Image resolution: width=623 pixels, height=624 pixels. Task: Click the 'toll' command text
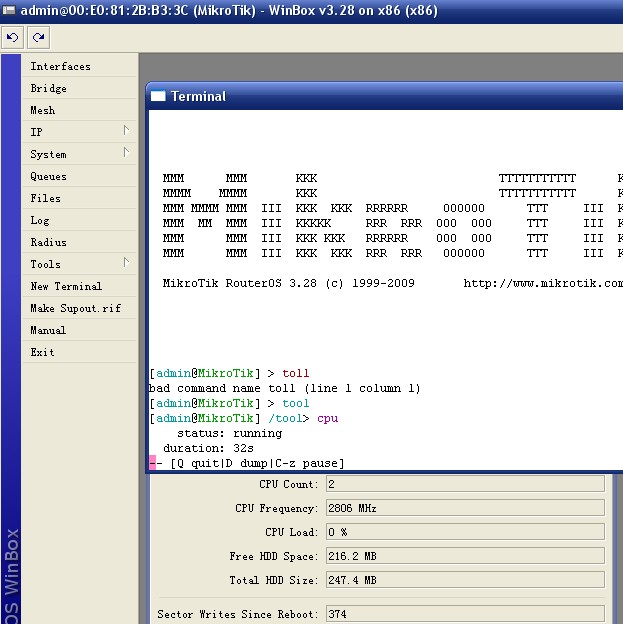(296, 373)
